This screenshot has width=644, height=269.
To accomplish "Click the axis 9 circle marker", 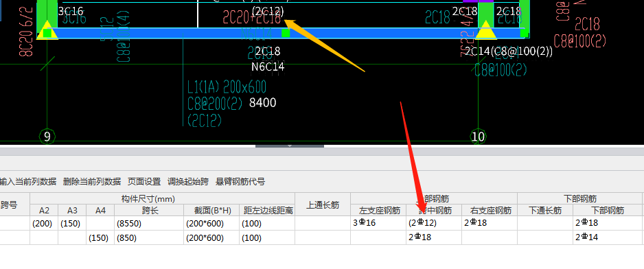I will click(47, 137).
